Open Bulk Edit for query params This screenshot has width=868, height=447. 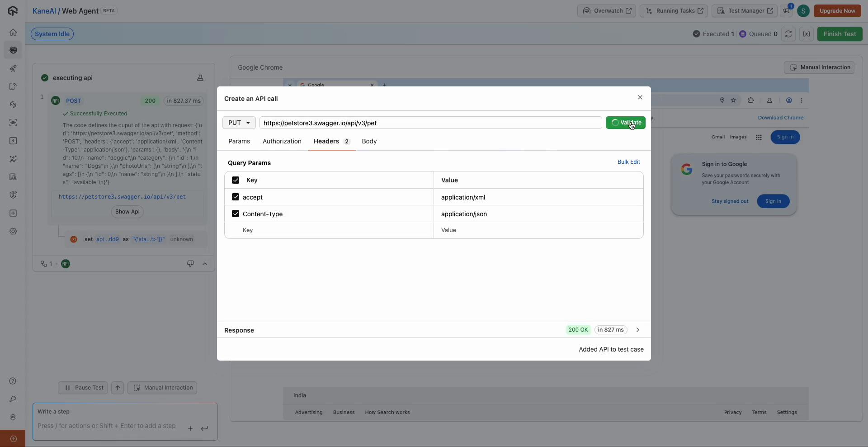click(x=629, y=162)
